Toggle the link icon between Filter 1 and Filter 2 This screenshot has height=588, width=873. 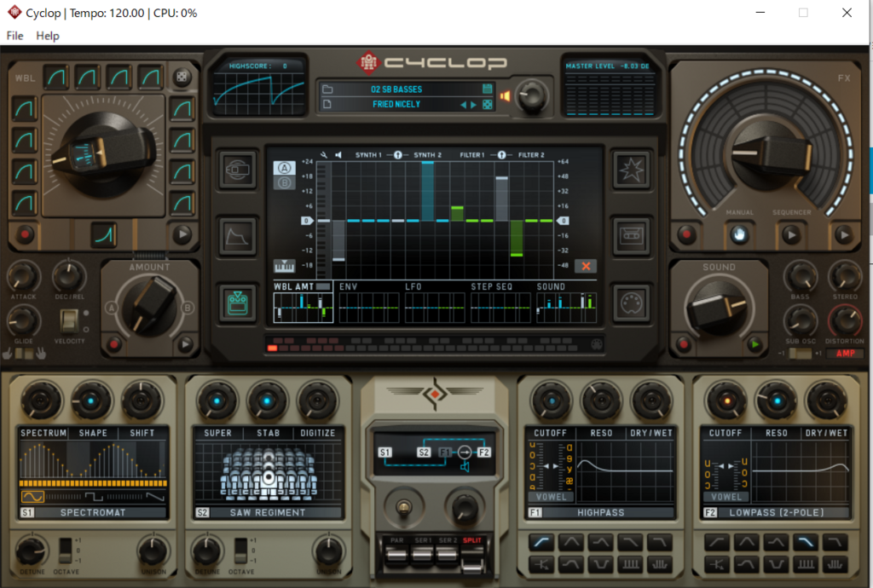click(x=501, y=154)
